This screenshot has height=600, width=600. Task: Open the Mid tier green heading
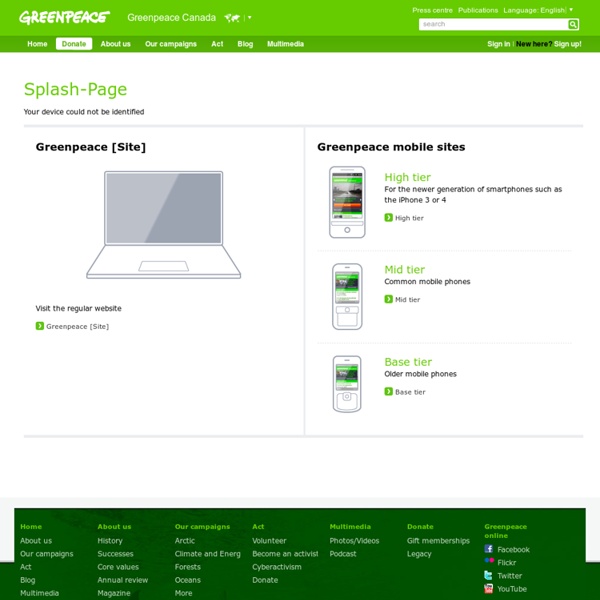[x=404, y=269]
